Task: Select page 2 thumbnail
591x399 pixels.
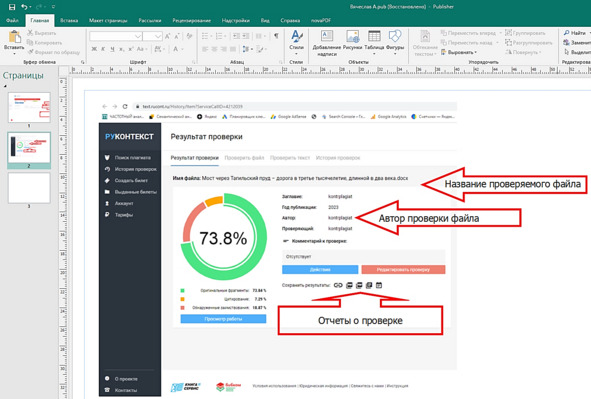Action: tap(29, 147)
